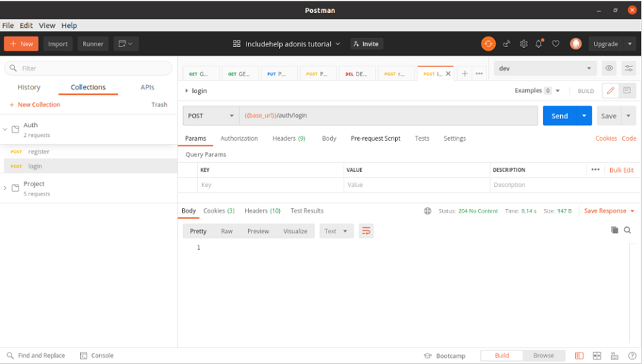
Task: Open the Edit menu
Action: 26,26
